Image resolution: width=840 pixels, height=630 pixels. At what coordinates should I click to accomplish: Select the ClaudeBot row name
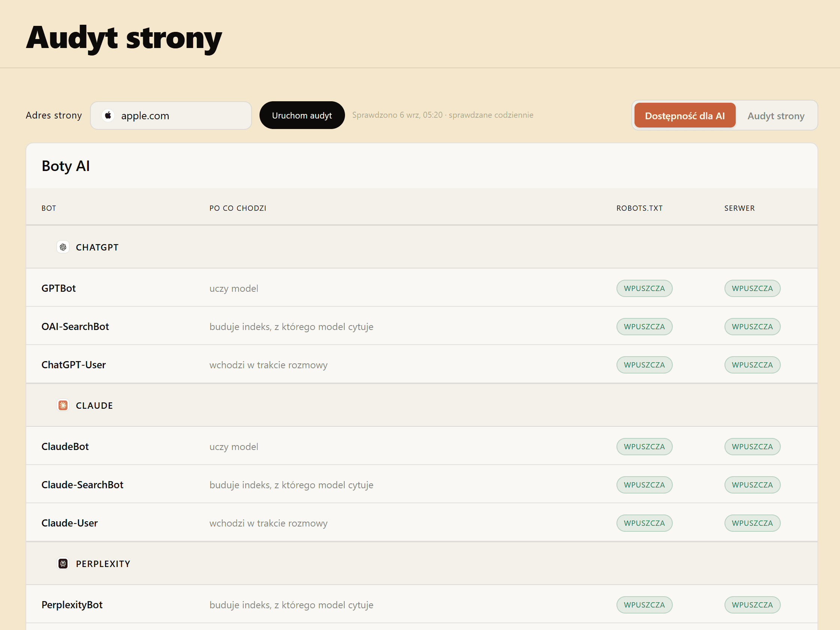[x=65, y=447]
